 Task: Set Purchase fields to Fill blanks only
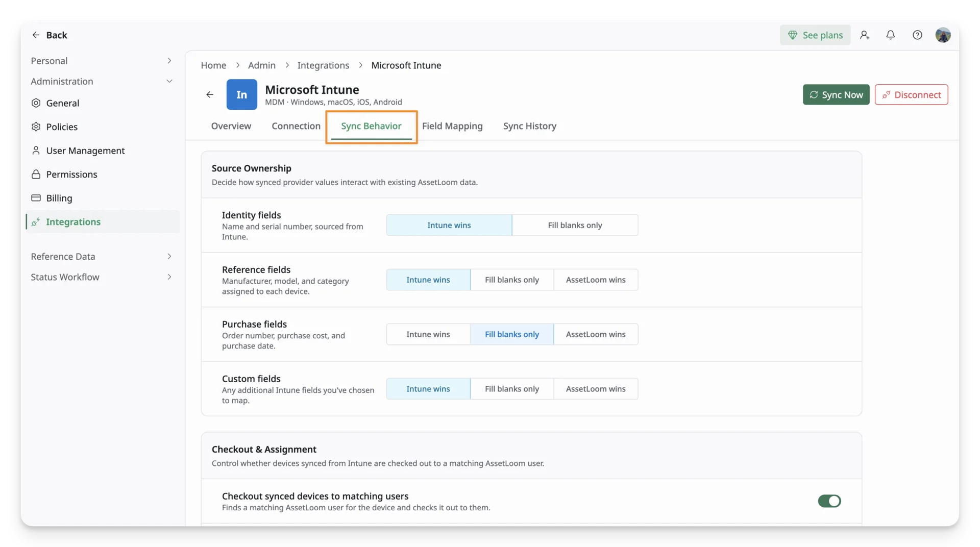[x=512, y=334]
